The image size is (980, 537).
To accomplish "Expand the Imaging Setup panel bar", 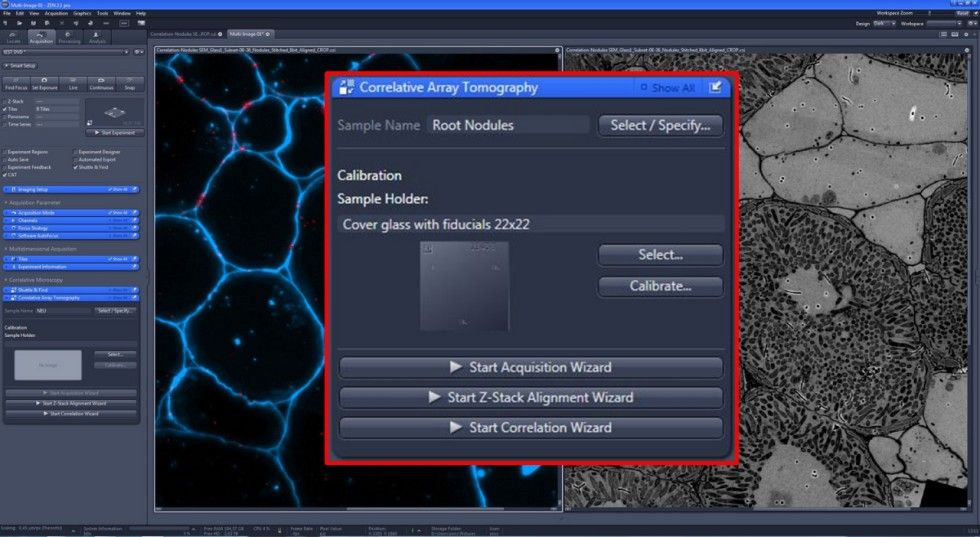I will pyautogui.click(x=71, y=189).
